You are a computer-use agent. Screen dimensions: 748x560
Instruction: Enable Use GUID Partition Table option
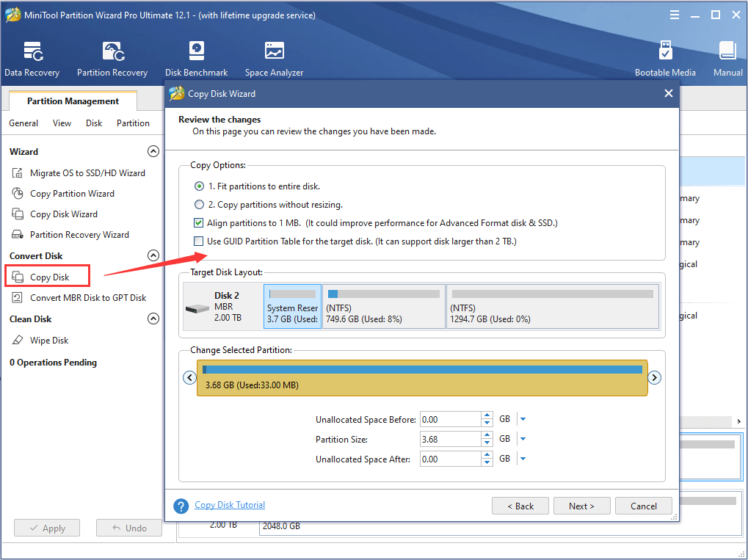(x=198, y=241)
